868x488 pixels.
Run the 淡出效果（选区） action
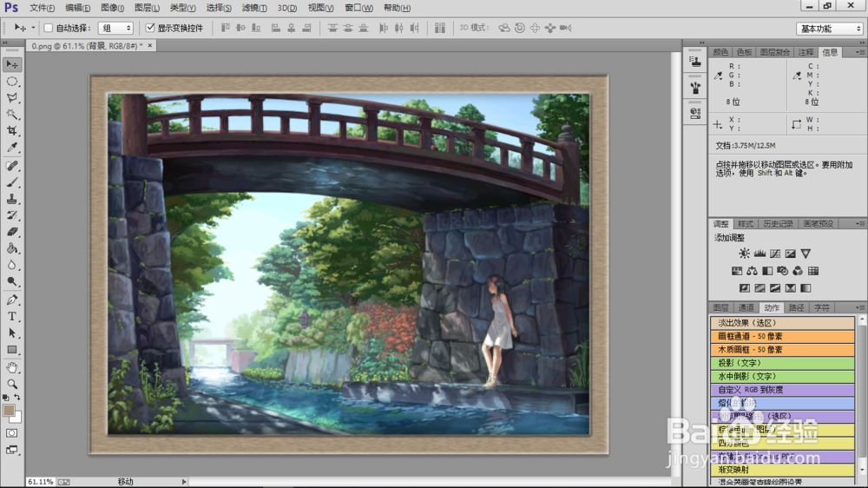point(782,323)
